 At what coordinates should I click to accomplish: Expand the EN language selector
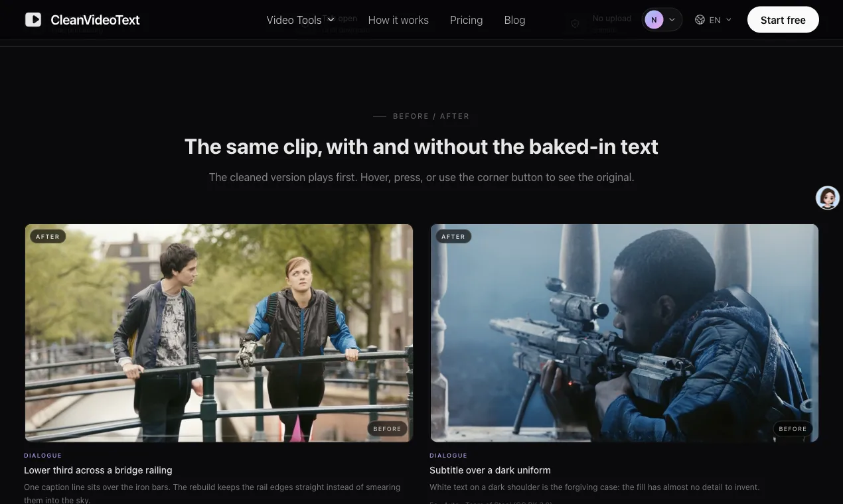713,20
